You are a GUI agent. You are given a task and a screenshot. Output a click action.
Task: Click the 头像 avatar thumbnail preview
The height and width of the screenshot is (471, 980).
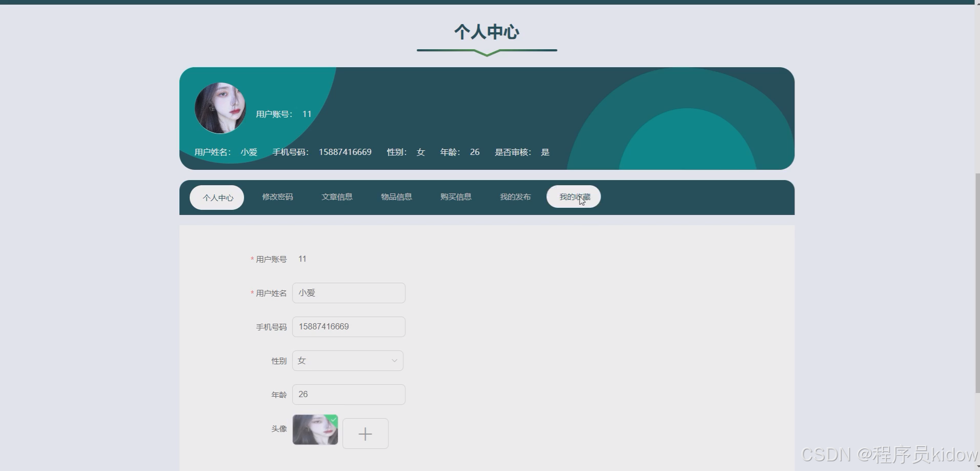(x=315, y=429)
